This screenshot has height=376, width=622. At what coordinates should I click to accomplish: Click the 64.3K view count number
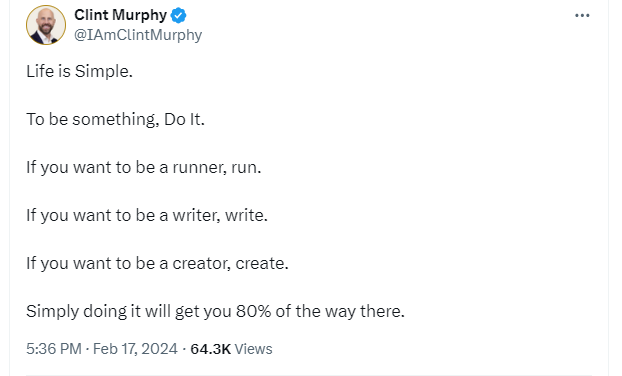coord(211,349)
